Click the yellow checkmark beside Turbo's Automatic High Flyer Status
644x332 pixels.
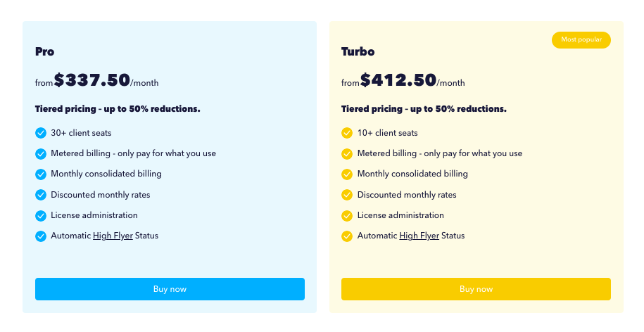[x=347, y=236]
